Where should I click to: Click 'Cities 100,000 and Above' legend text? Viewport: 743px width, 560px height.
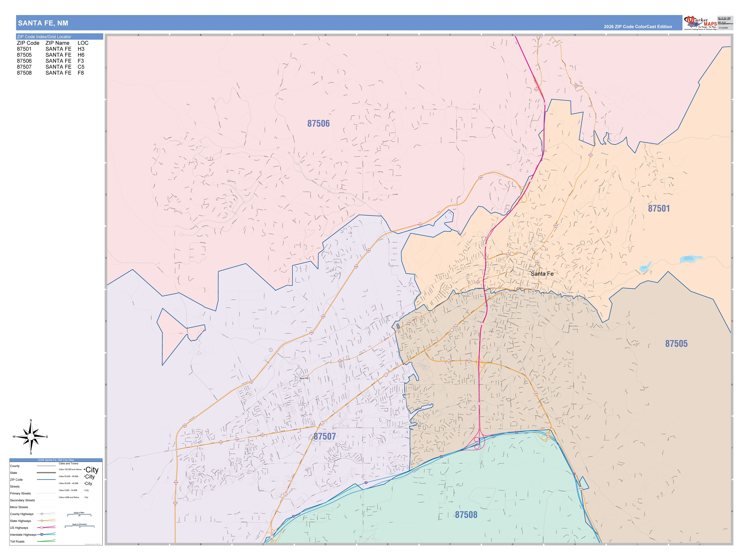point(70,469)
